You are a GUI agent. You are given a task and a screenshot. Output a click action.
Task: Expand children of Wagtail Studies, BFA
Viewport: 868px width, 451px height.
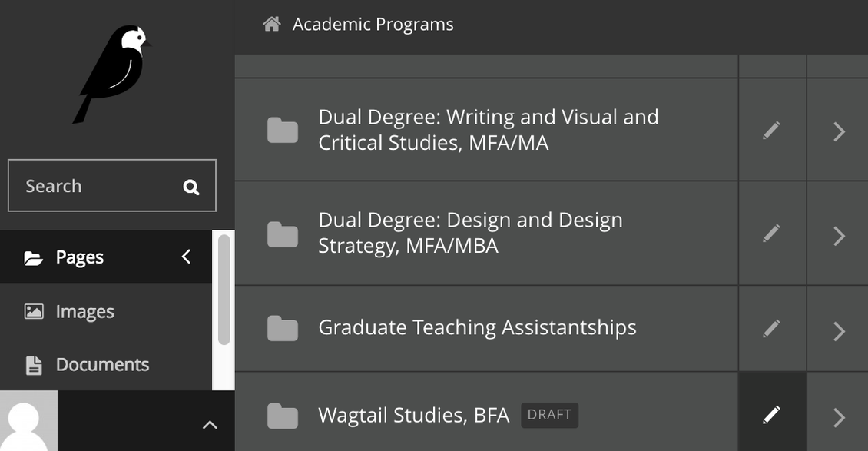click(x=837, y=415)
